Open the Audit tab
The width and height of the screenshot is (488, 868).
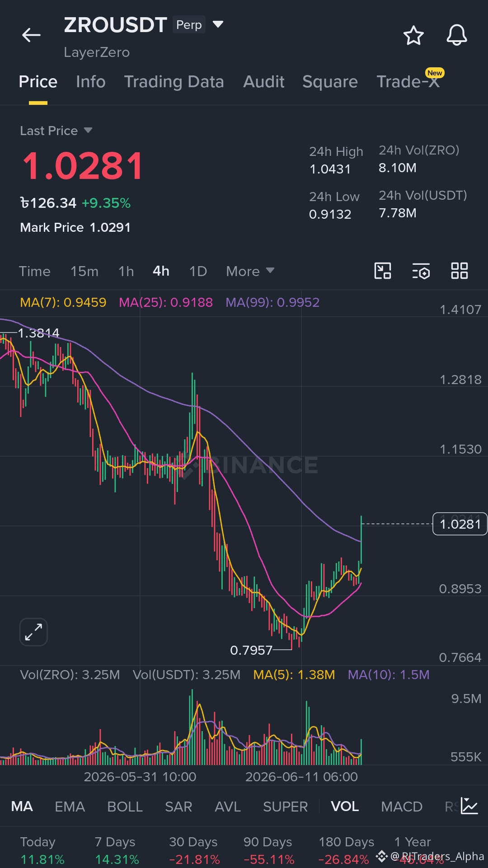point(264,82)
